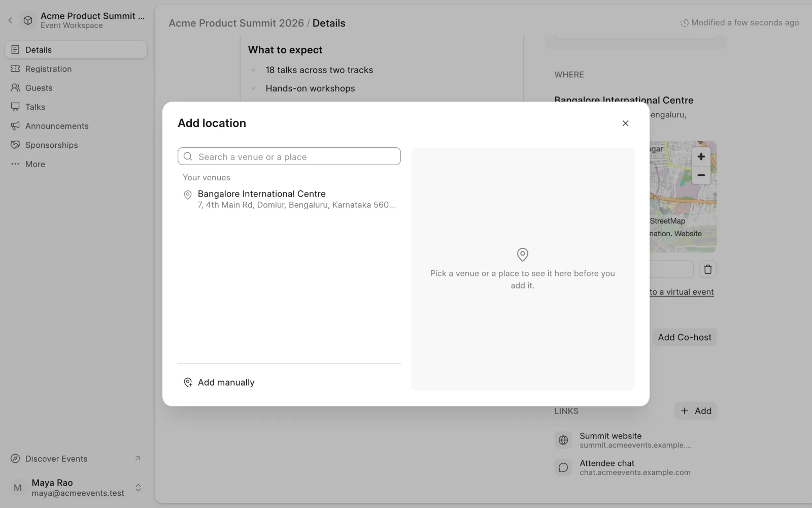Click the Guests people icon
This screenshot has width=812, height=508.
point(15,88)
